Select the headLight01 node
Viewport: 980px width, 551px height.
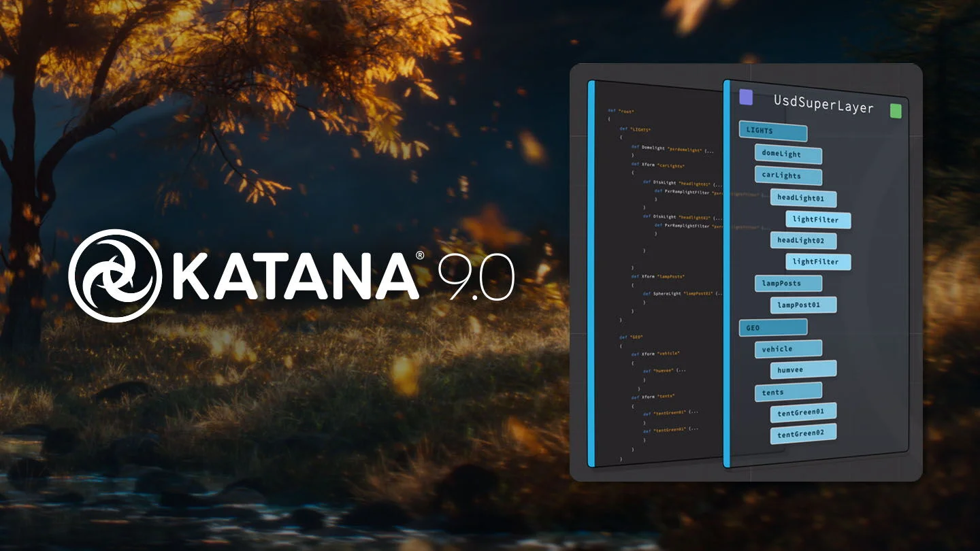tap(803, 198)
